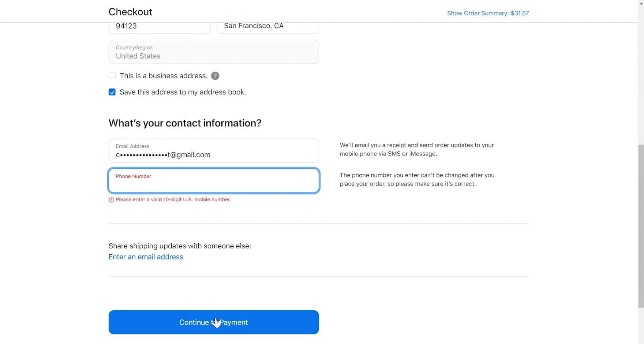The image size is (644, 344).
Task: Select the ZIP code field containing 94123
Action: coord(160,26)
